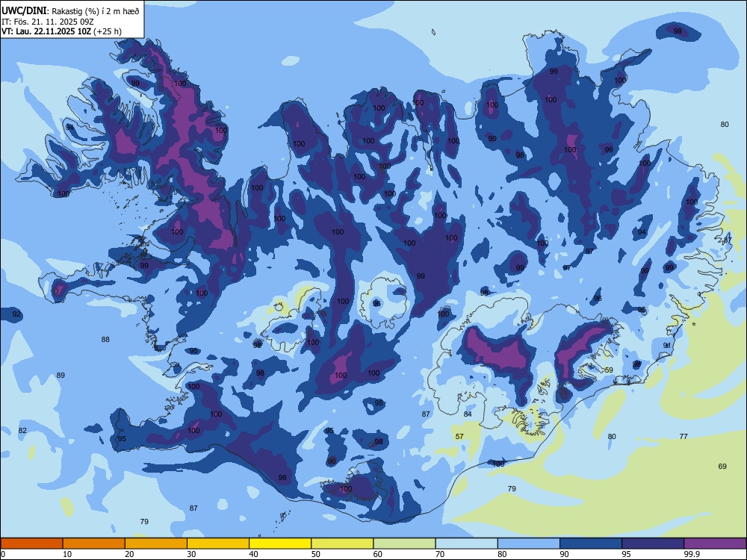The width and height of the screenshot is (747, 560).
Task: Click the legend tick label 50
Action: 315,554
